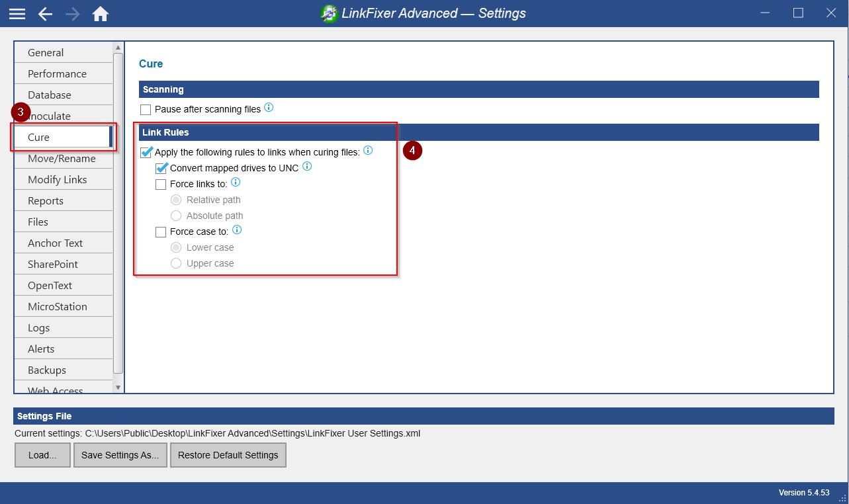The image size is (849, 504).
Task: Show info for Force links to
Action: (235, 183)
